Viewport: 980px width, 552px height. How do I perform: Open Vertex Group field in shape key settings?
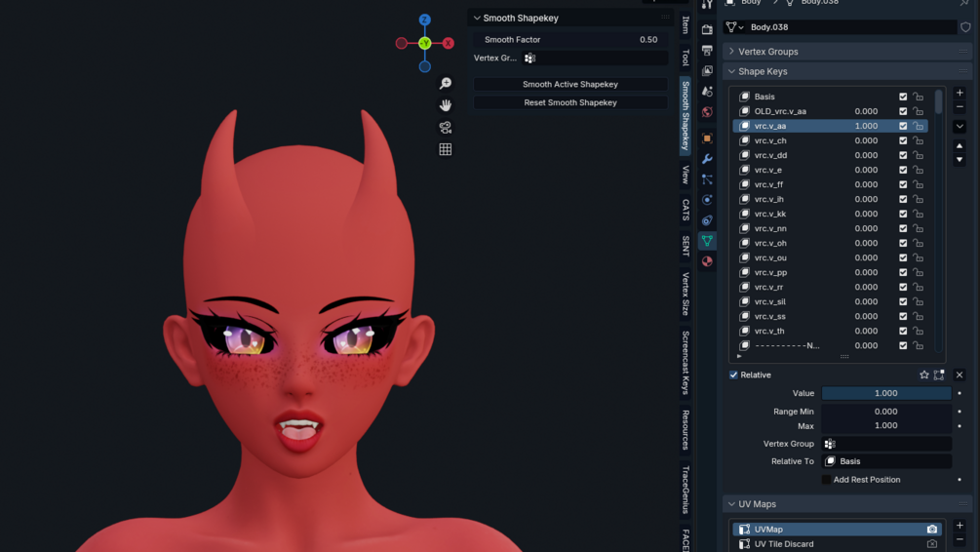[x=886, y=444]
